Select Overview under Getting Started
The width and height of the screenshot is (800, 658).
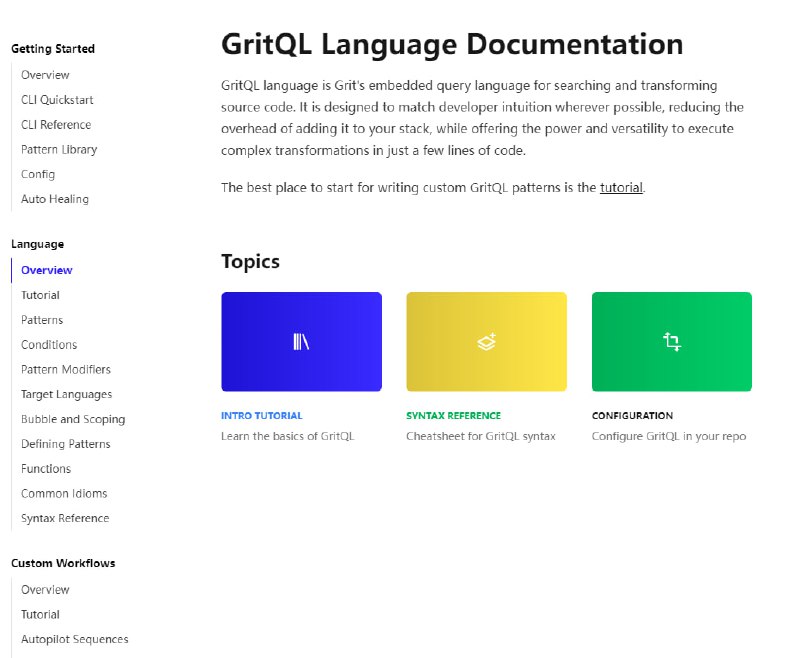pos(46,74)
